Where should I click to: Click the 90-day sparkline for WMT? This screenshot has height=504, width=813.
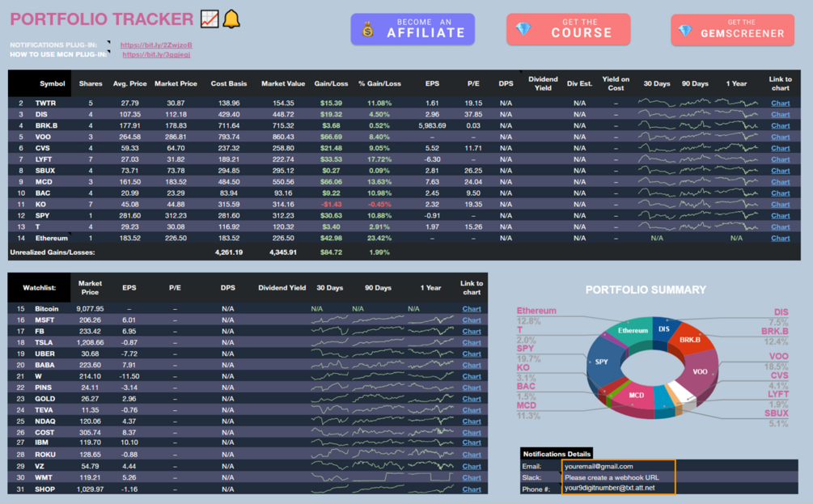(x=378, y=477)
